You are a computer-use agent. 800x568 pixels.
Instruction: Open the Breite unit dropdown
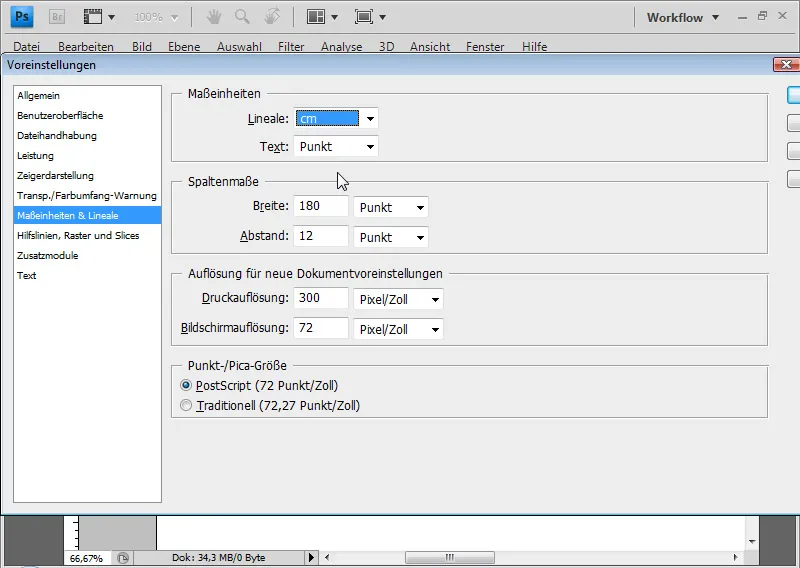(x=391, y=207)
